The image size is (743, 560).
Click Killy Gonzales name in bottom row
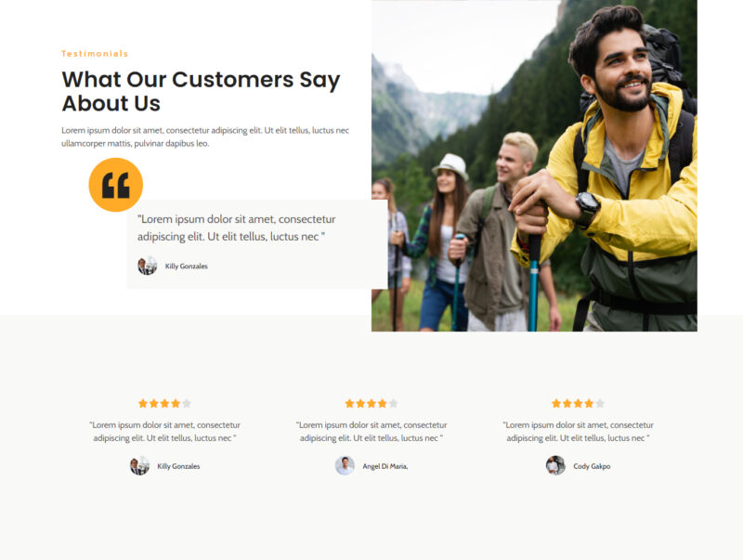tap(178, 466)
